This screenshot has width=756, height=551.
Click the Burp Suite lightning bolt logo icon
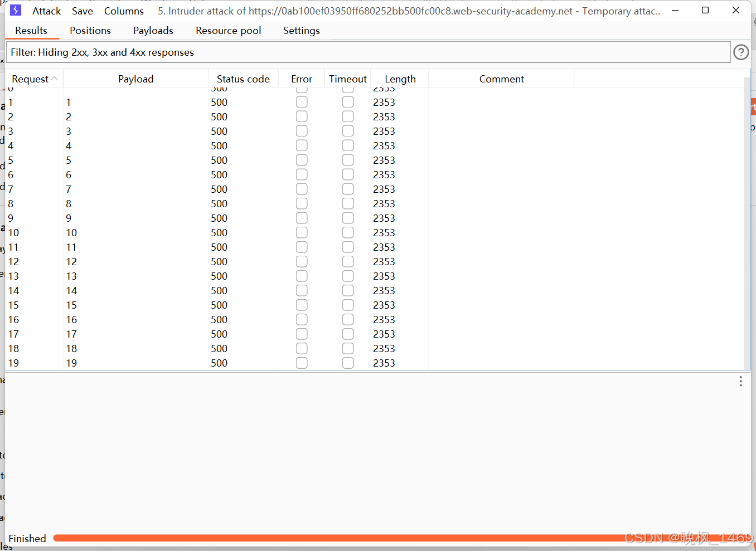(x=15, y=9)
